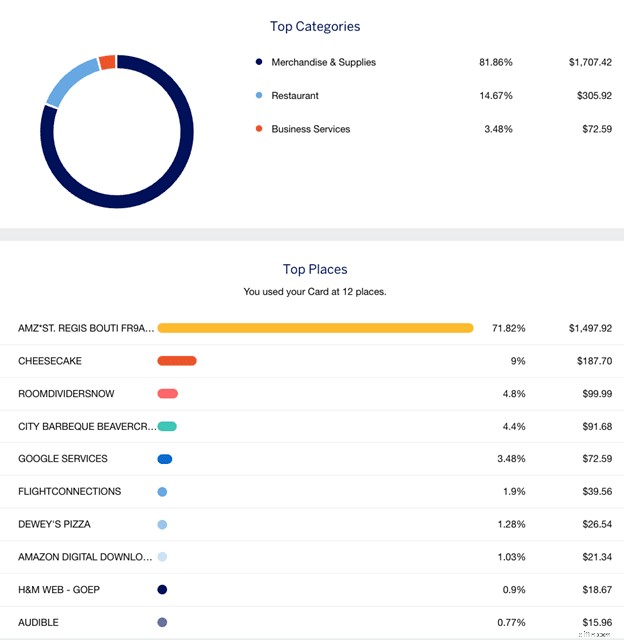Click the dark navy H&M WEB dot
624x640 pixels.
coord(162,590)
